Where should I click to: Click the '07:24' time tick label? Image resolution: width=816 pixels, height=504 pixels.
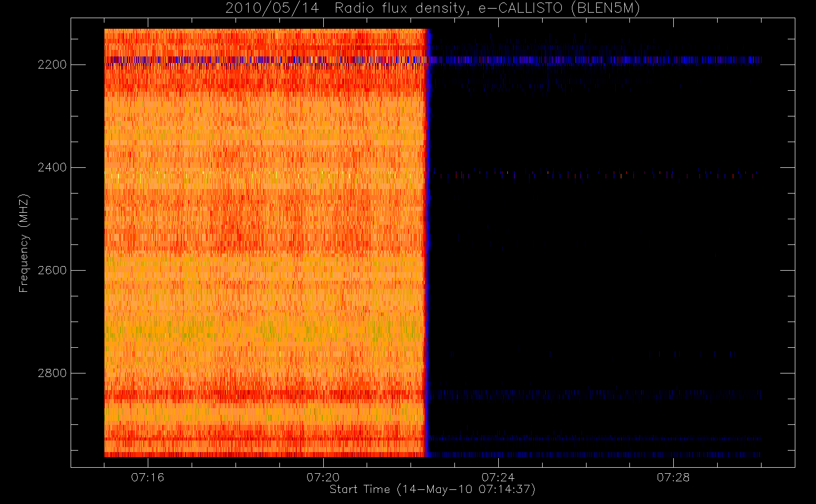(x=498, y=477)
